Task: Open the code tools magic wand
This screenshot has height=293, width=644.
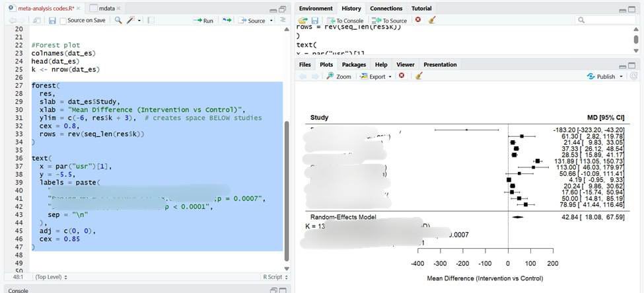Action: click(x=131, y=20)
